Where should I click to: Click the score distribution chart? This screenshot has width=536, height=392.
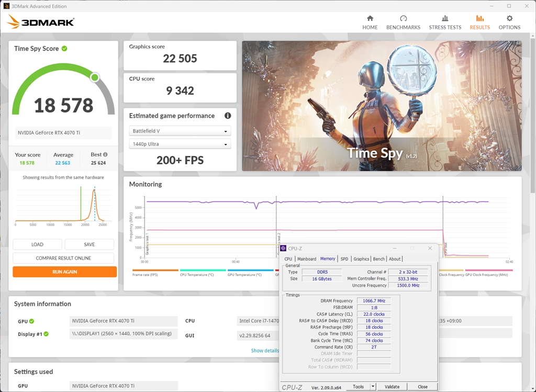[63, 206]
